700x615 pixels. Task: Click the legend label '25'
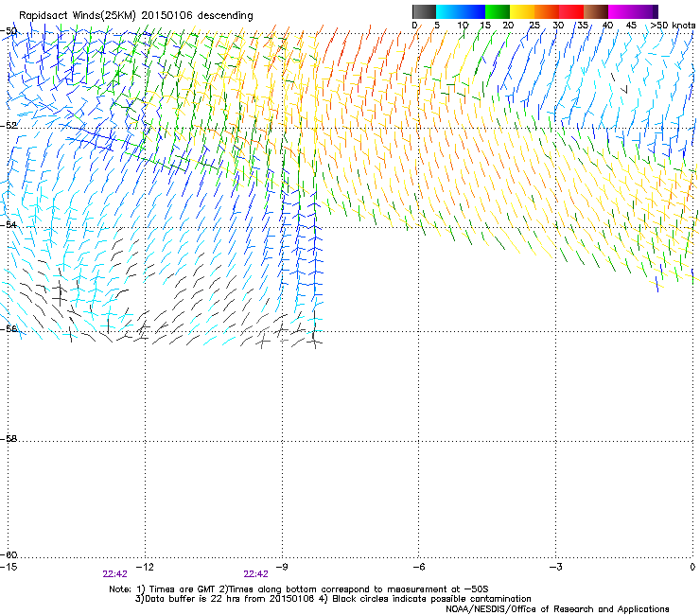click(534, 26)
